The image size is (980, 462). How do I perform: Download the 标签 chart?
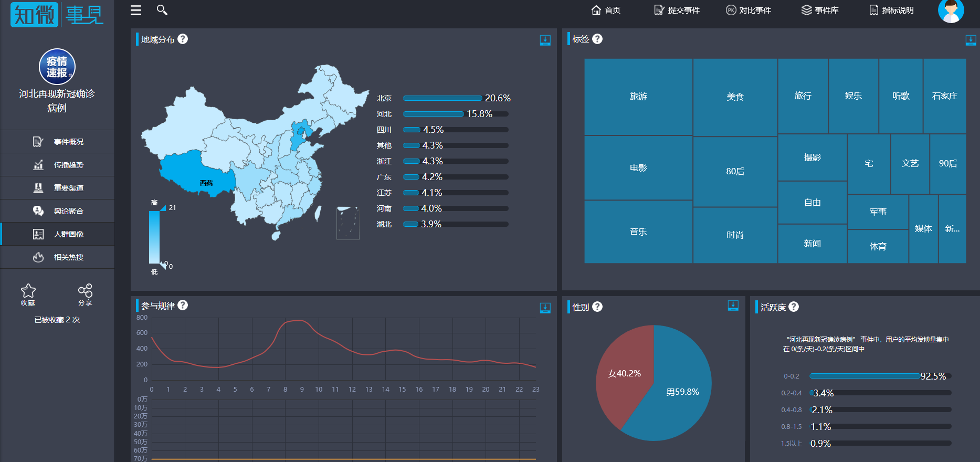[x=971, y=40]
